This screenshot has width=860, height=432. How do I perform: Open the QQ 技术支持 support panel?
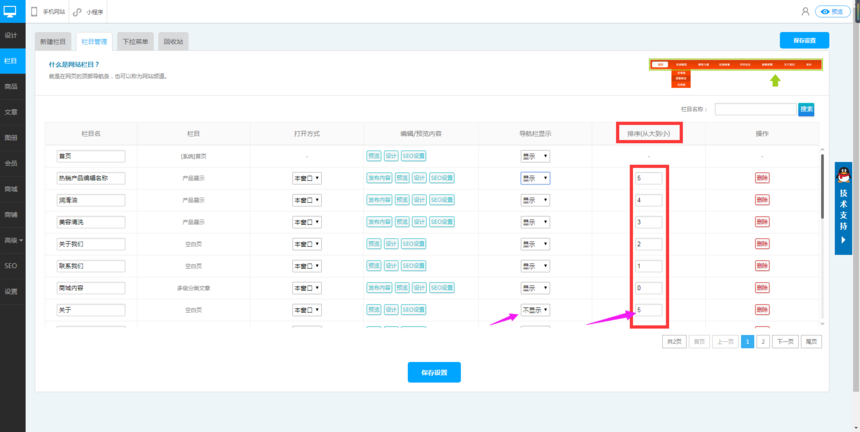click(843, 208)
